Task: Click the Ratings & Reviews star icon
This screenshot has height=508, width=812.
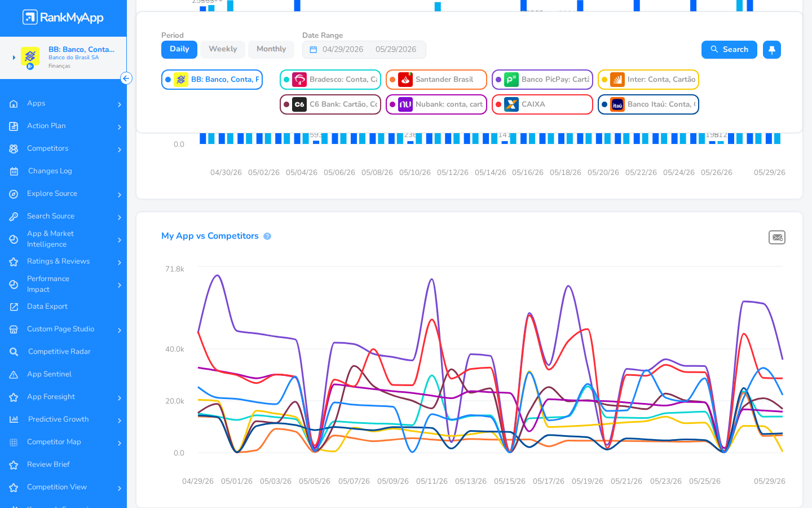Action: [14, 262]
